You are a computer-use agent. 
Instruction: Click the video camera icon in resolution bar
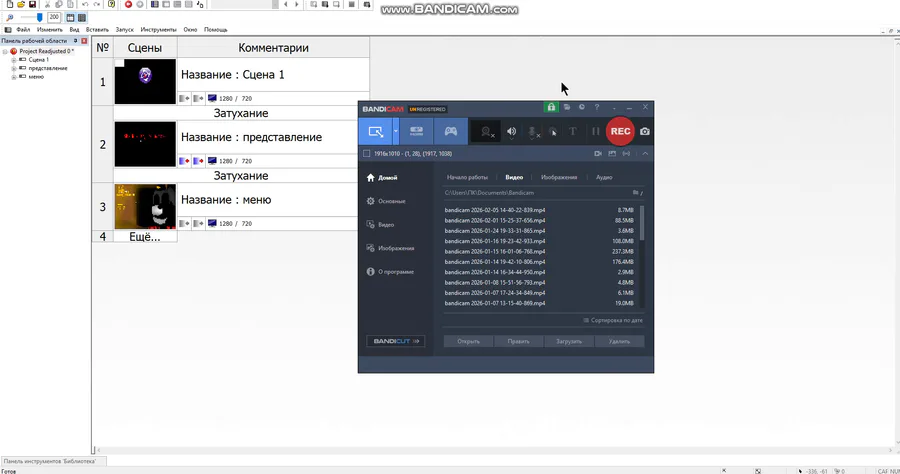pos(598,154)
